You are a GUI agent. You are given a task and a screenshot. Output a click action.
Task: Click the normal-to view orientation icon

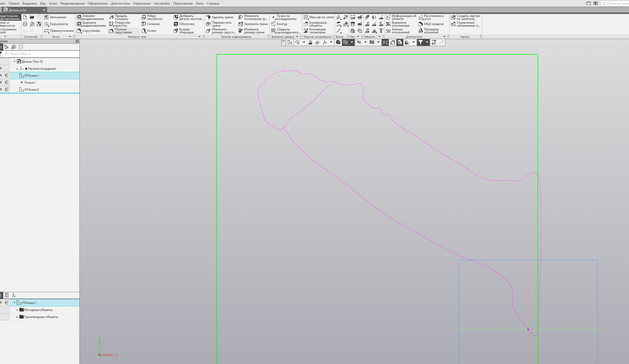pyautogui.click(x=310, y=42)
